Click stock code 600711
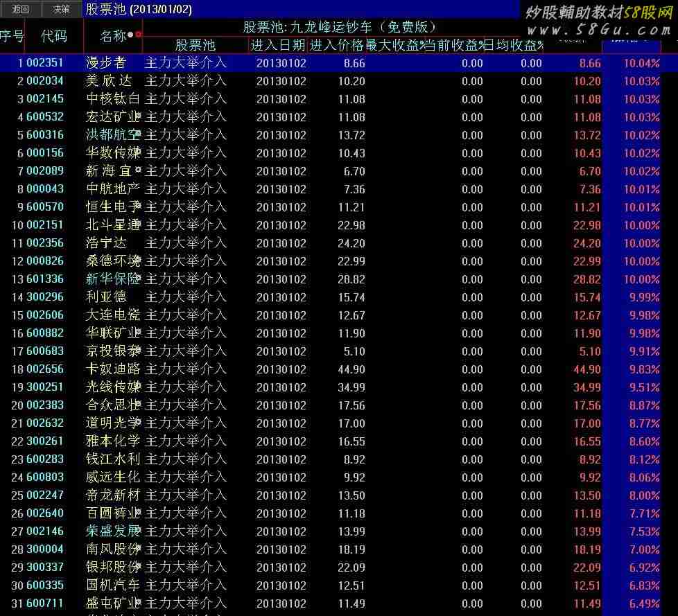The image size is (678, 616). pos(45,603)
